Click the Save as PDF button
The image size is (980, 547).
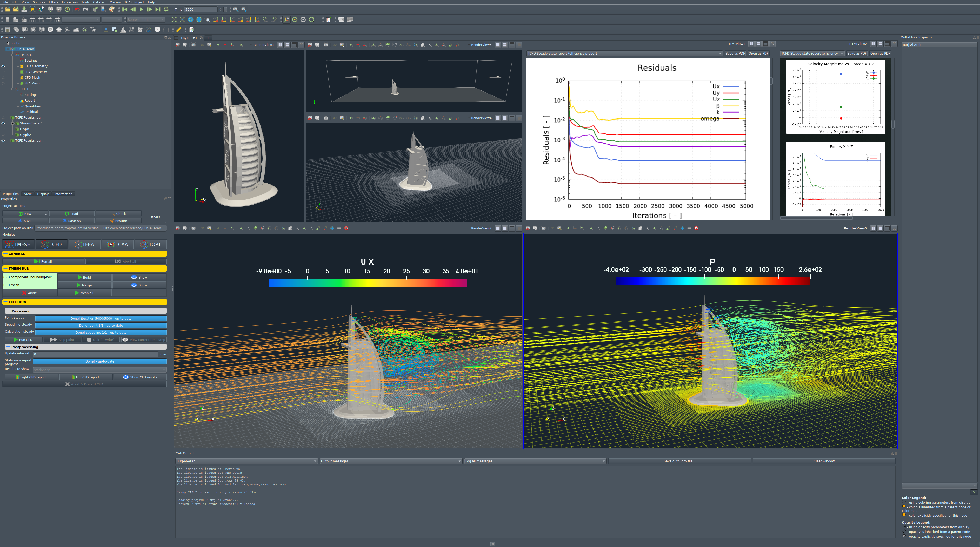click(x=735, y=53)
